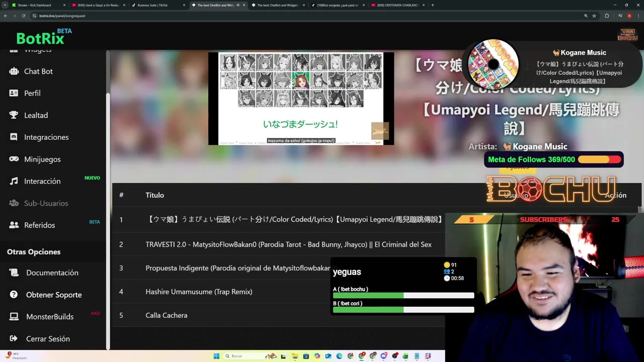This screenshot has height=362, width=644.
Task: Close the Business Suite TikTok tab
Action: click(x=184, y=5)
